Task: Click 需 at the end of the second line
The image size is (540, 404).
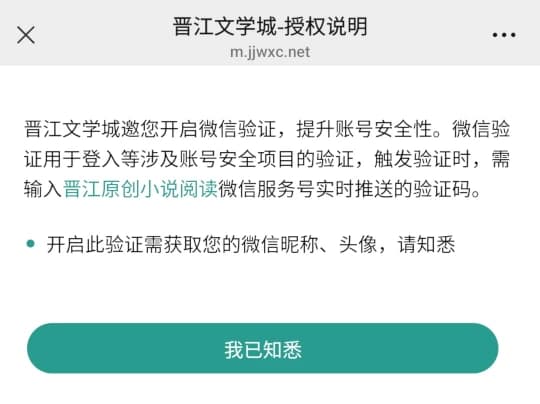Action: coord(500,159)
